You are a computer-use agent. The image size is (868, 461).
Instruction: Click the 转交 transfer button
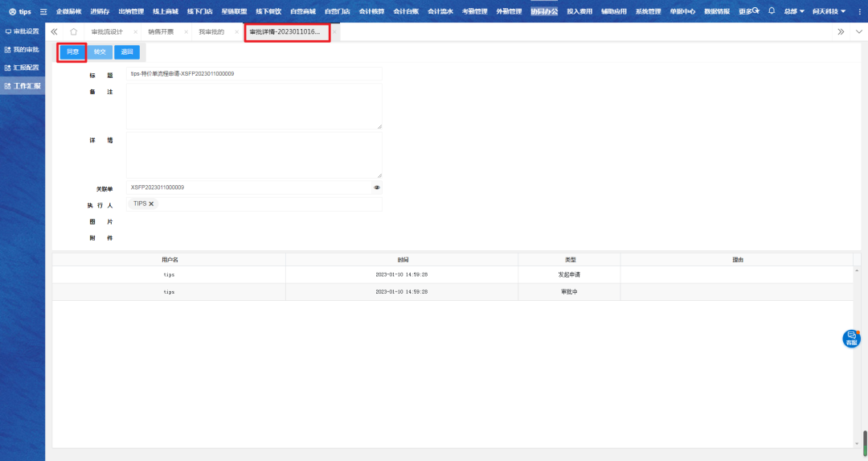point(100,51)
